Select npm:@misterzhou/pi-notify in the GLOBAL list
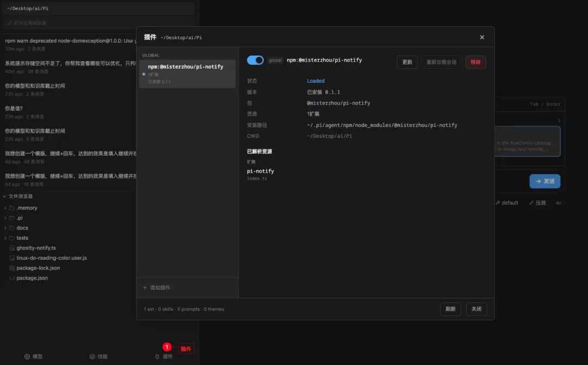This screenshot has height=365, width=588. point(187,74)
